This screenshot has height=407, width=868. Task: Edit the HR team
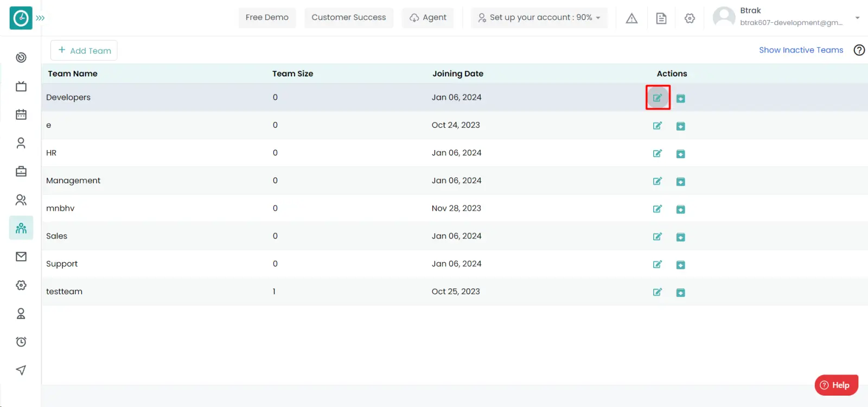[x=658, y=153]
